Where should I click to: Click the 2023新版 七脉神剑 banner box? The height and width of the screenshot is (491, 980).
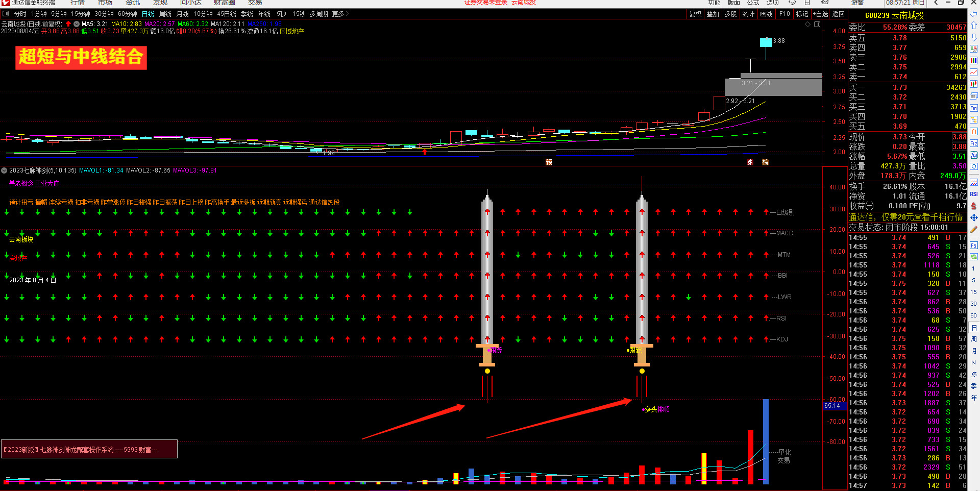[89, 449]
